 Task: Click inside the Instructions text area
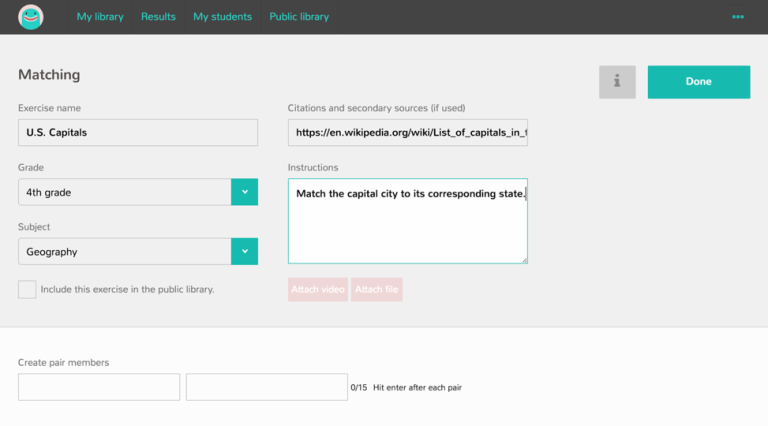(407, 225)
